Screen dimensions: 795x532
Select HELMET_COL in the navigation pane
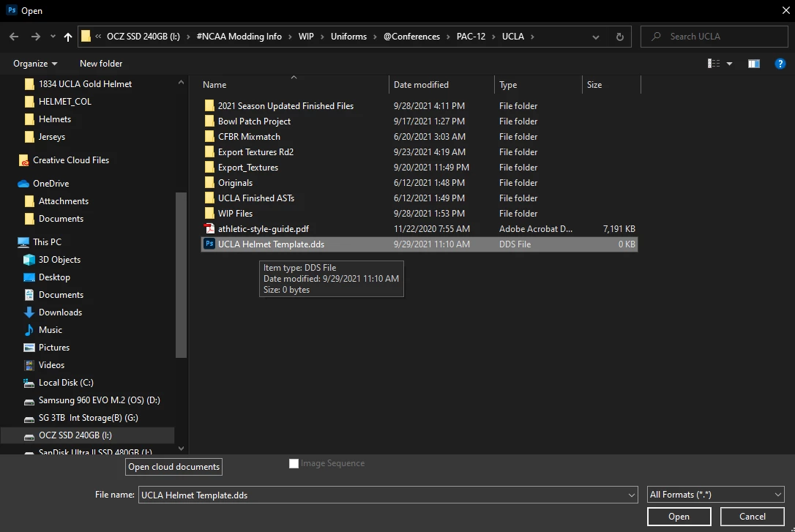point(65,101)
